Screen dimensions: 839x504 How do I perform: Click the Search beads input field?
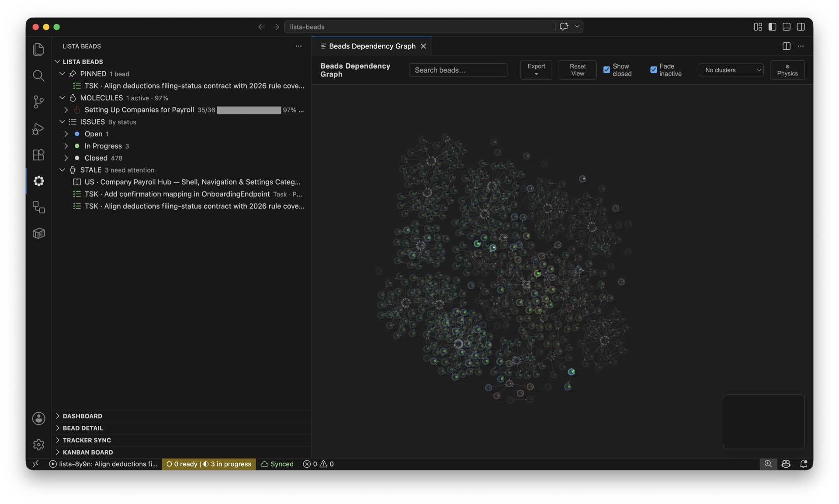click(458, 70)
